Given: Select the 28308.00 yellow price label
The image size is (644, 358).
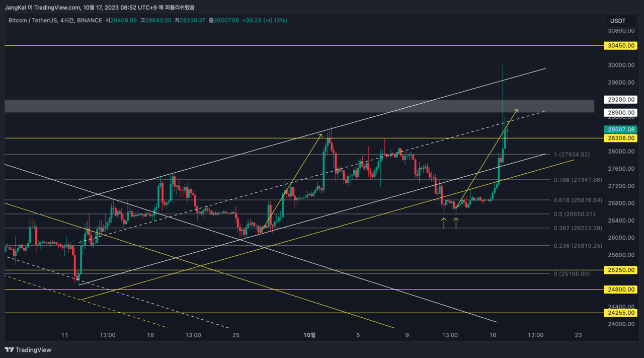Looking at the screenshot, I should click(622, 138).
